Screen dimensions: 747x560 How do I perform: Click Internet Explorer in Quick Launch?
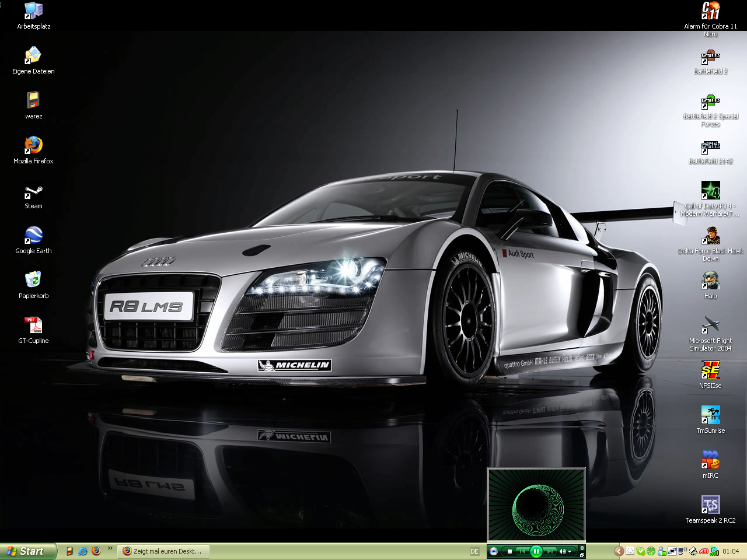(83, 551)
